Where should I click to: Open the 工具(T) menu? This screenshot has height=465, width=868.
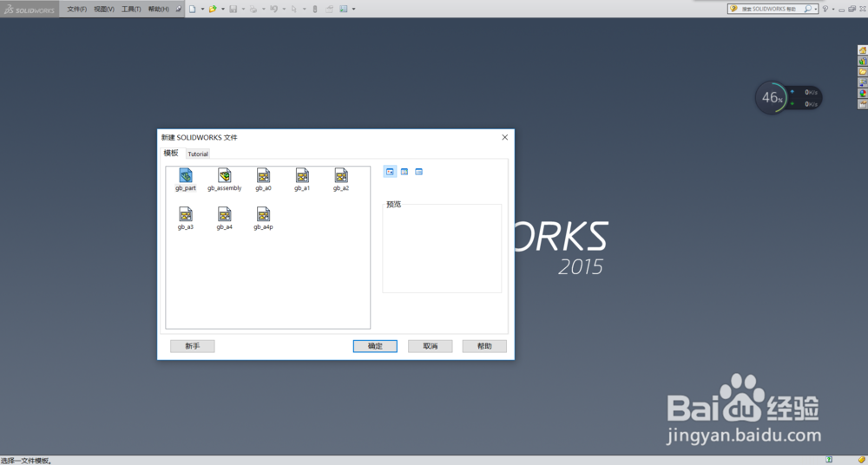[131, 9]
